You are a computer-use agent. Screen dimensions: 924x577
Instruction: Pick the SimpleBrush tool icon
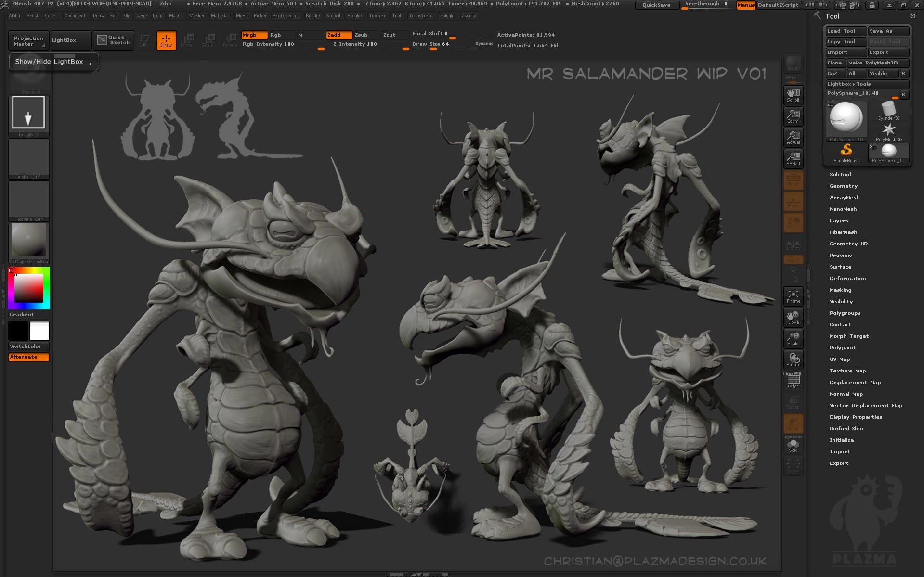[x=846, y=153]
